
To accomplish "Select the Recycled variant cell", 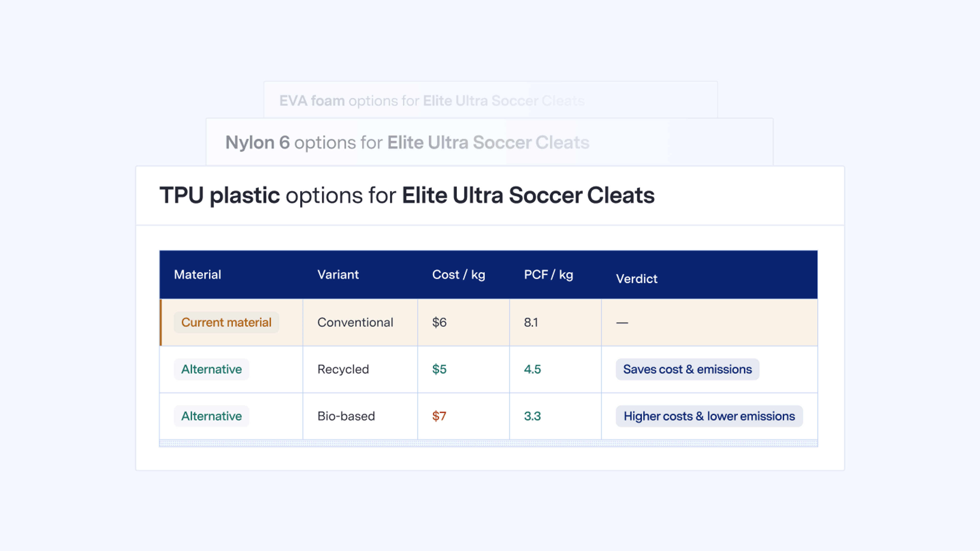I will (360, 369).
